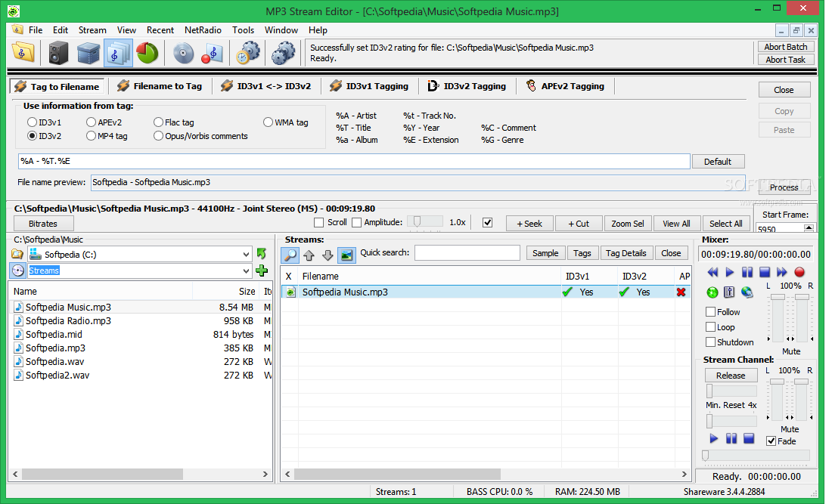This screenshot has width=832, height=504.
Task: Open the Streams combo box dropdown
Action: pyautogui.click(x=246, y=271)
